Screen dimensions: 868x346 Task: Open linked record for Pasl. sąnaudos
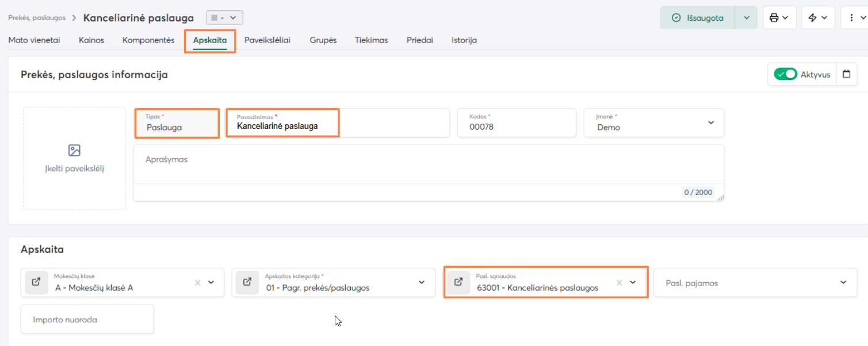[x=458, y=282]
